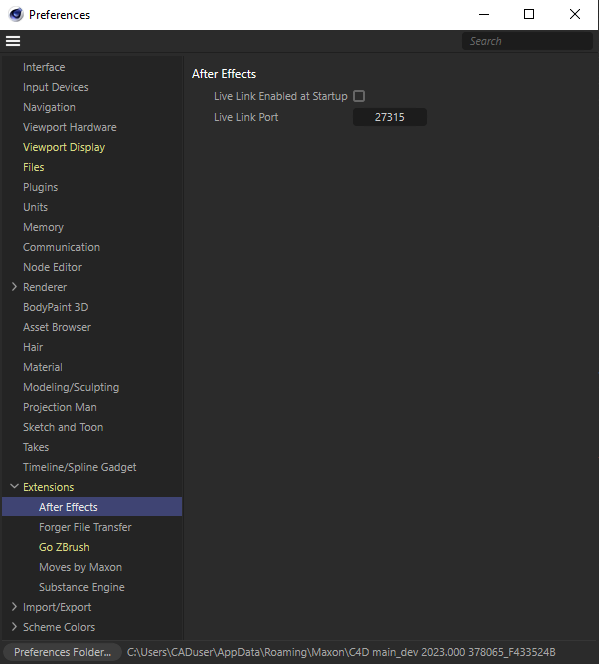Viewport: 599px width, 664px height.
Task: Maximize the Preferences window
Action: pos(529,14)
